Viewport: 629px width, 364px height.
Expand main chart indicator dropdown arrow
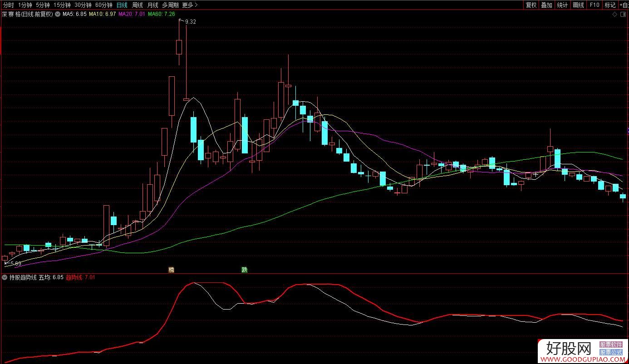[58, 14]
